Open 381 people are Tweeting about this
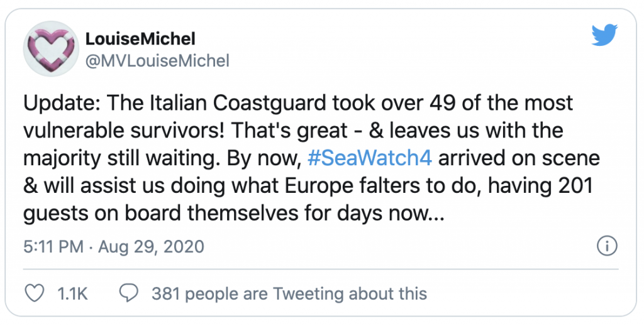 click(289, 293)
